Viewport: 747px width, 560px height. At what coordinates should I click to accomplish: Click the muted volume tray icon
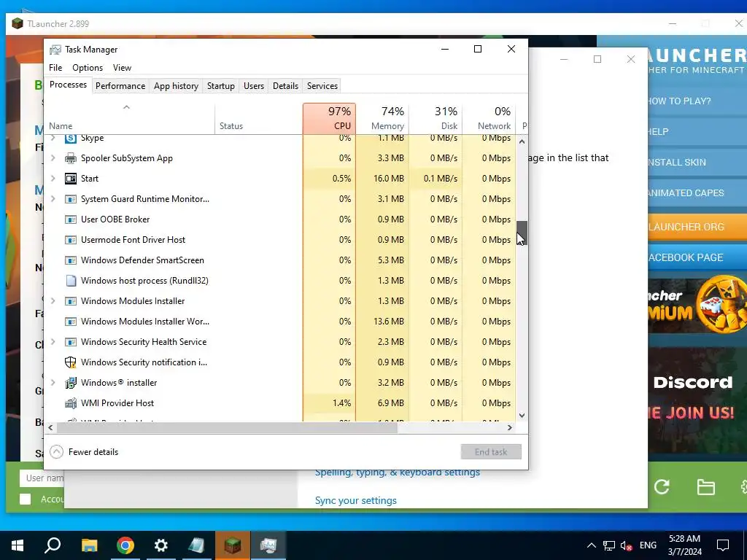click(626, 545)
